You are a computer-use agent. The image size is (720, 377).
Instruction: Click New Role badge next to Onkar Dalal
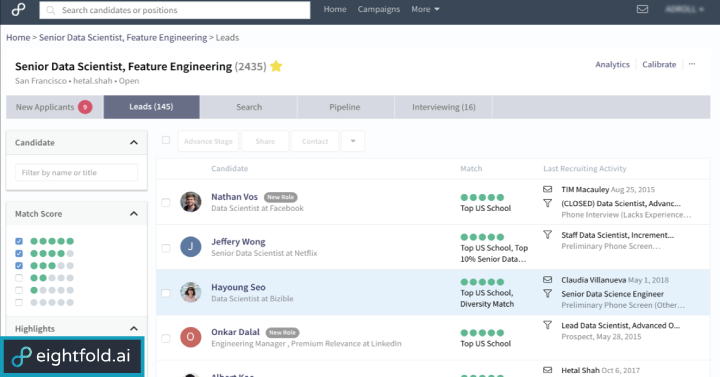tap(282, 332)
